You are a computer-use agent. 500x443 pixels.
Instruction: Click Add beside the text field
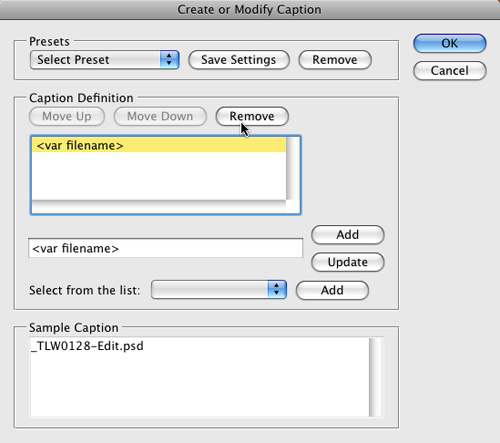[348, 235]
